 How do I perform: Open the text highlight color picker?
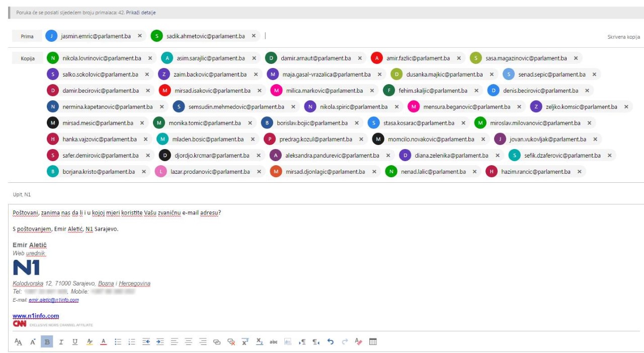tap(90, 342)
